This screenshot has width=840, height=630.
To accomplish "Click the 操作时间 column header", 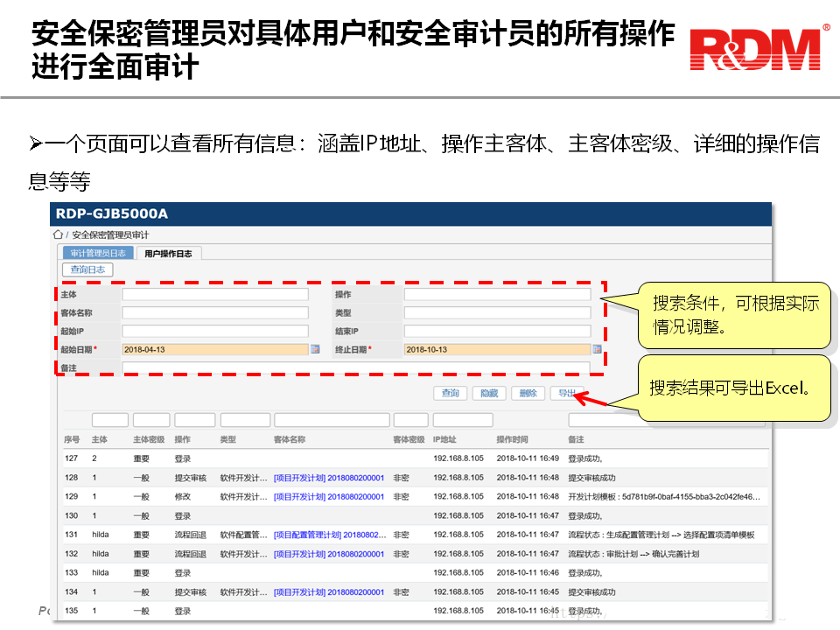I will point(512,439).
